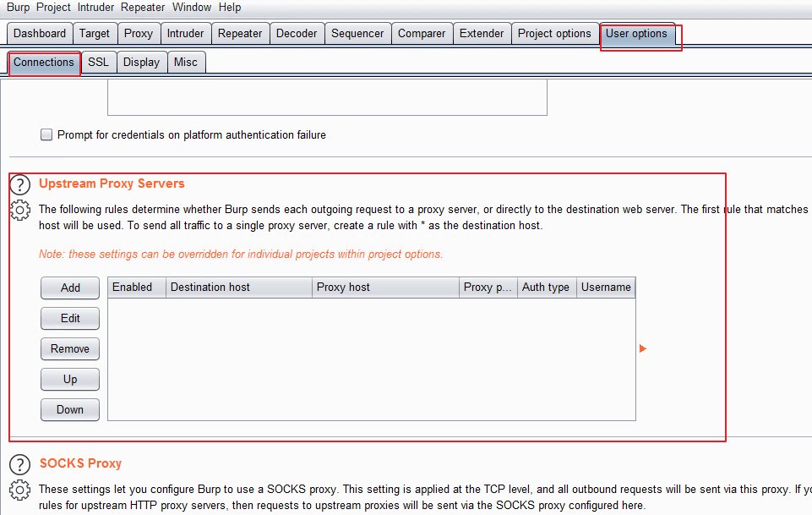The image size is (812, 515).
Task: Open help for Upstream Proxy Servers
Action: [20, 184]
